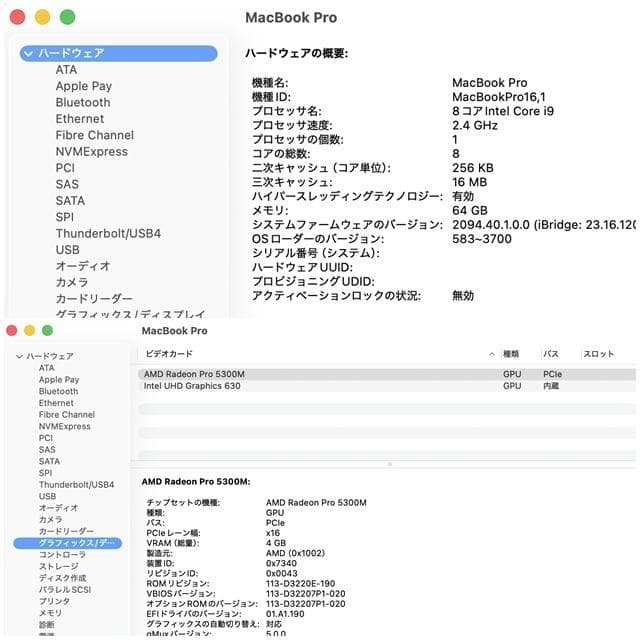Click the pane split divider handle dot
Screen dimensions: 640x640
(390, 464)
